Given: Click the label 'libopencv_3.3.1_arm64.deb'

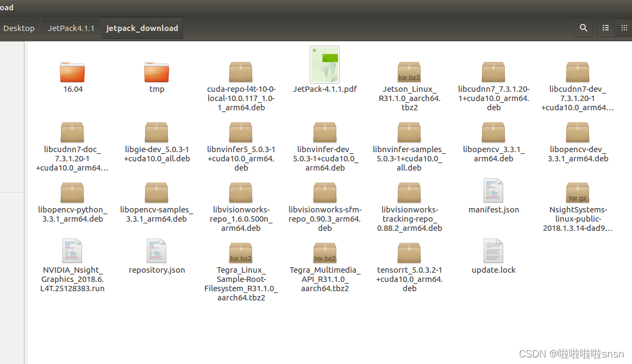Looking at the screenshot, I should click(x=493, y=154).
